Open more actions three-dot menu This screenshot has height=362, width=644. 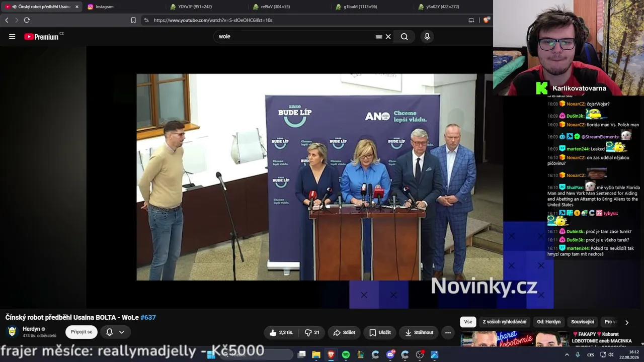(448, 332)
